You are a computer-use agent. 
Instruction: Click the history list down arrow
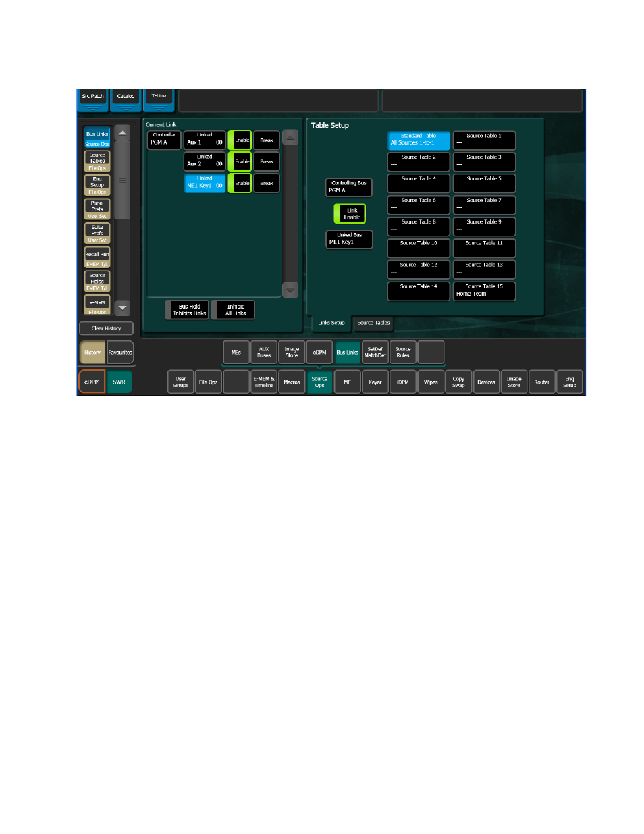pyautogui.click(x=122, y=307)
